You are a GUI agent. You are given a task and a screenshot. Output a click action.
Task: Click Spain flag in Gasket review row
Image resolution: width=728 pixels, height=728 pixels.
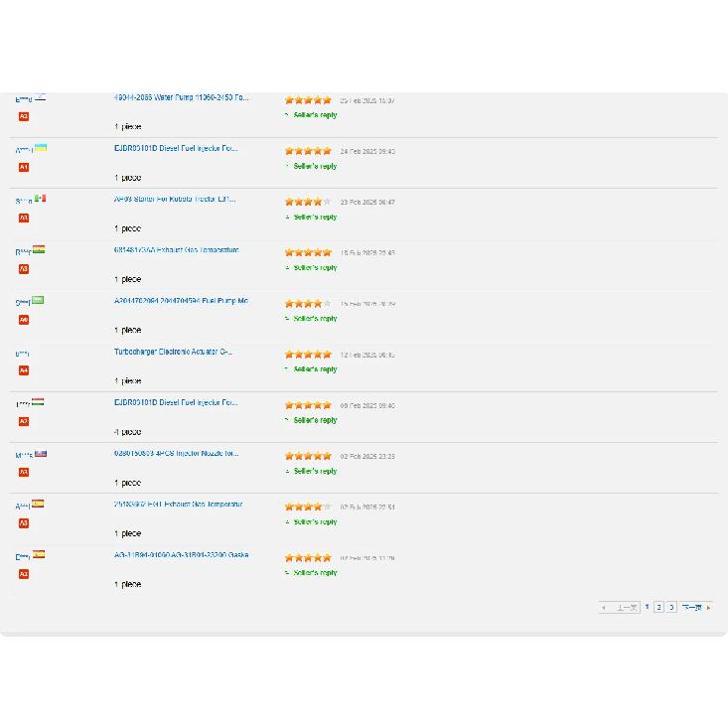pos(39,554)
